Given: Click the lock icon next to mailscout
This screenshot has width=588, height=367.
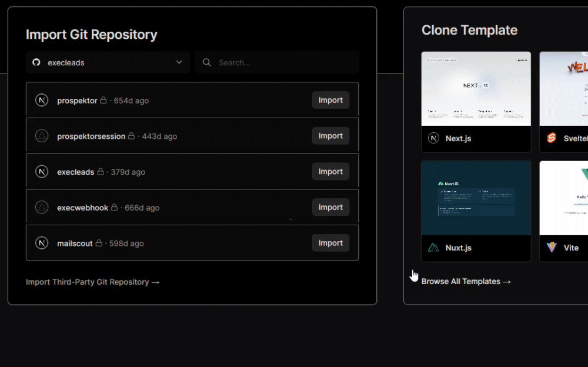Looking at the screenshot, I should [99, 242].
